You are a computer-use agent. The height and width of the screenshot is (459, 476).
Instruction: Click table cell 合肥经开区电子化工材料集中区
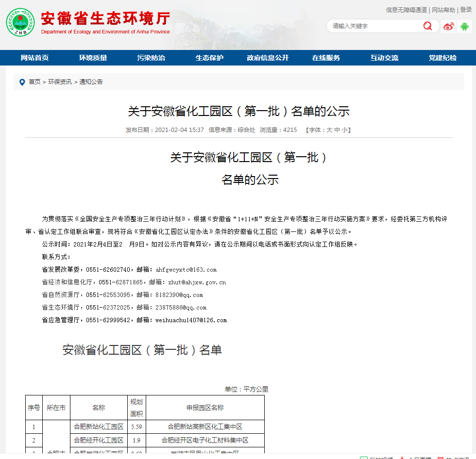click(205, 440)
